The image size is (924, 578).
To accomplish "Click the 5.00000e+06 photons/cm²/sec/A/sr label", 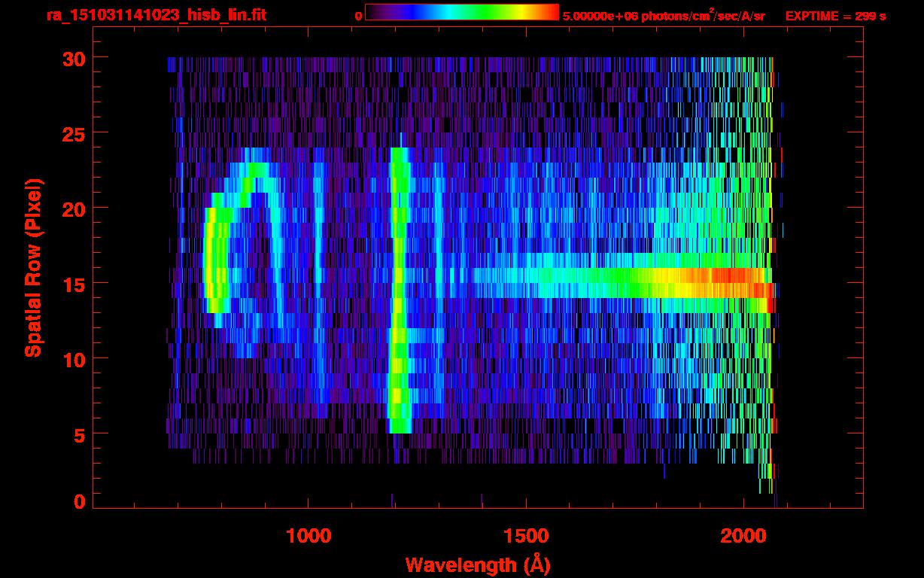I will [664, 15].
